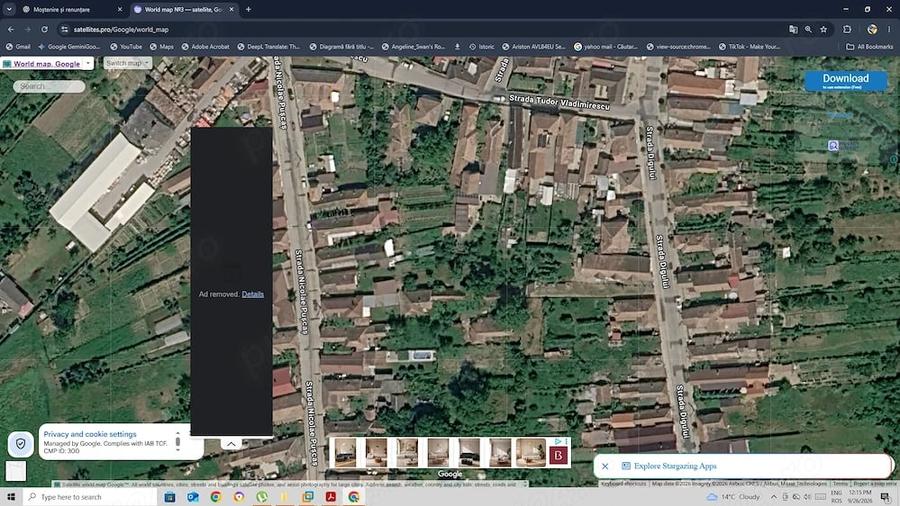This screenshot has height=506, width=900.
Task: Open Explore Stargazing Apps link
Action: point(675,466)
